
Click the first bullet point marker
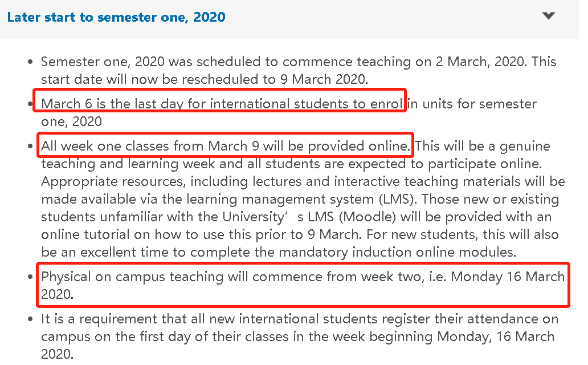[x=31, y=62]
